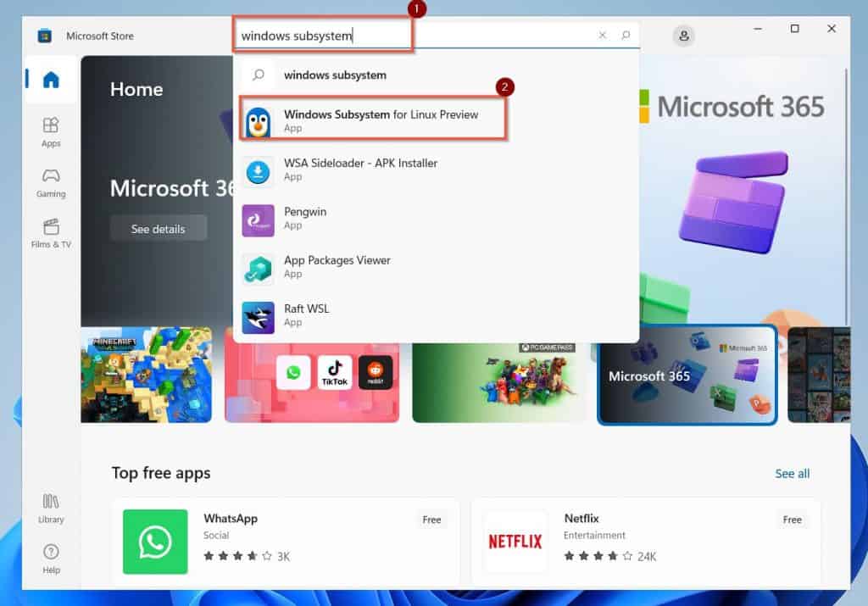
Task: Go to the Gaming section
Action: [x=51, y=183]
